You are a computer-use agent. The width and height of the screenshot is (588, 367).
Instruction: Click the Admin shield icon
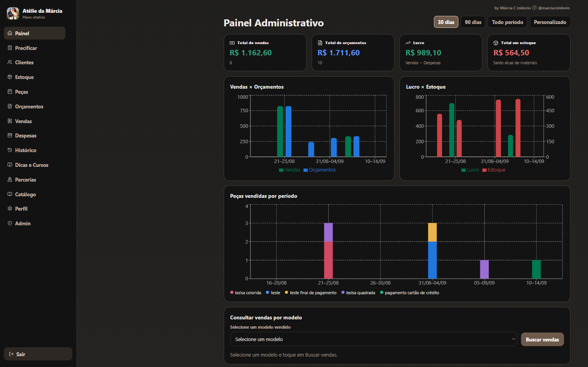[10, 223]
